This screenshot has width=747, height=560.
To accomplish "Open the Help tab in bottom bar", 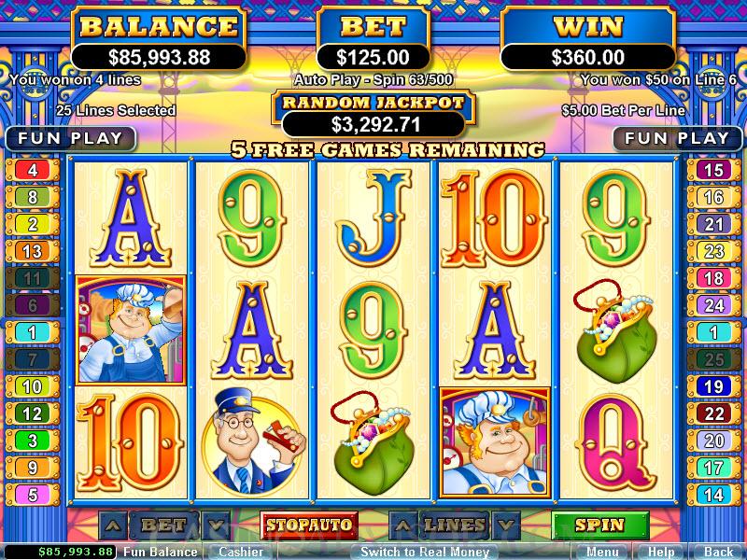I will pos(661,552).
